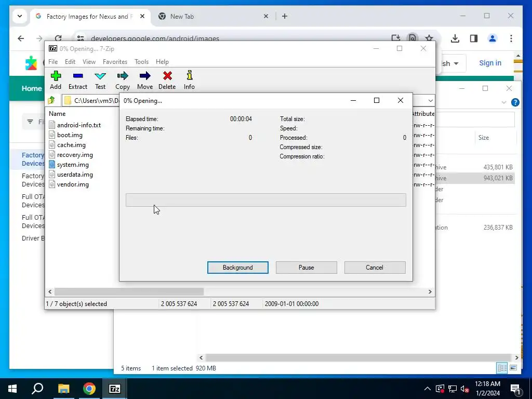Select recovery.img in file list
This screenshot has height=399, width=532.
(x=75, y=155)
